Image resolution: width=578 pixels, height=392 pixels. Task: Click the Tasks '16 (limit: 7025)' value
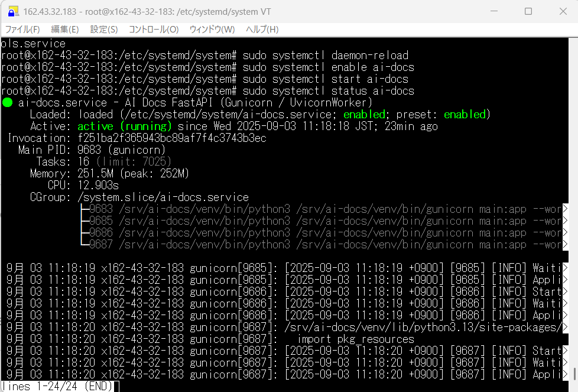click(124, 161)
